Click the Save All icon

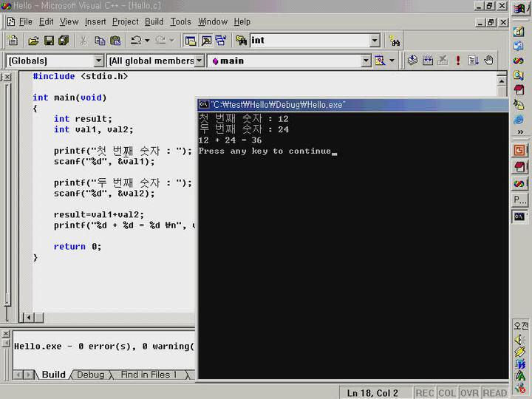click(64, 41)
